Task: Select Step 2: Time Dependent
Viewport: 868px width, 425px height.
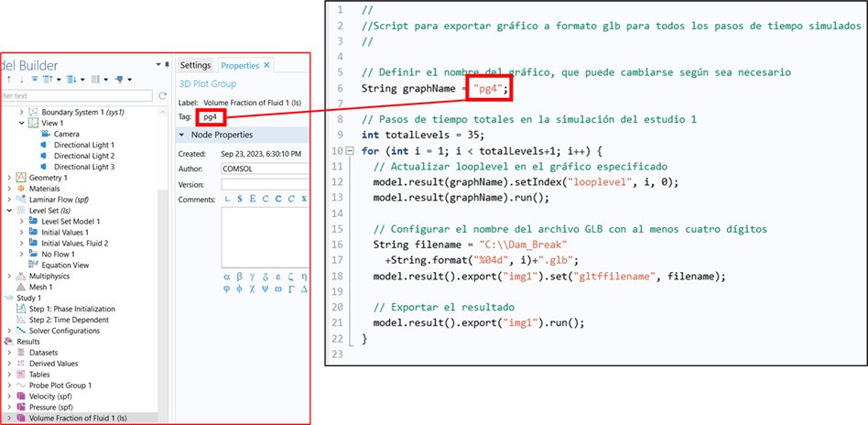Action: (65, 320)
